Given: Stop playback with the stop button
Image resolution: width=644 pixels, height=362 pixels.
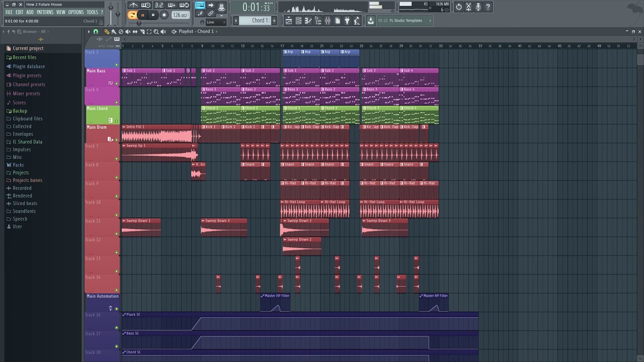Looking at the screenshot, I should coord(153,15).
